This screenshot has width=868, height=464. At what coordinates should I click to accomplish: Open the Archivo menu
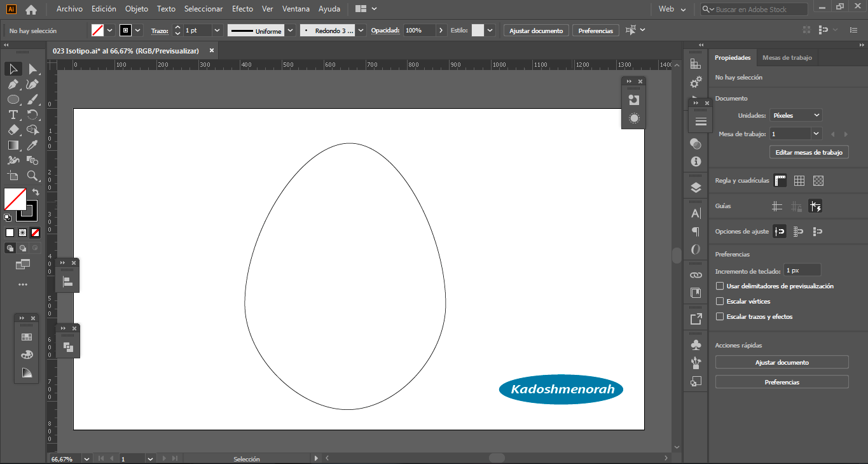click(x=69, y=9)
